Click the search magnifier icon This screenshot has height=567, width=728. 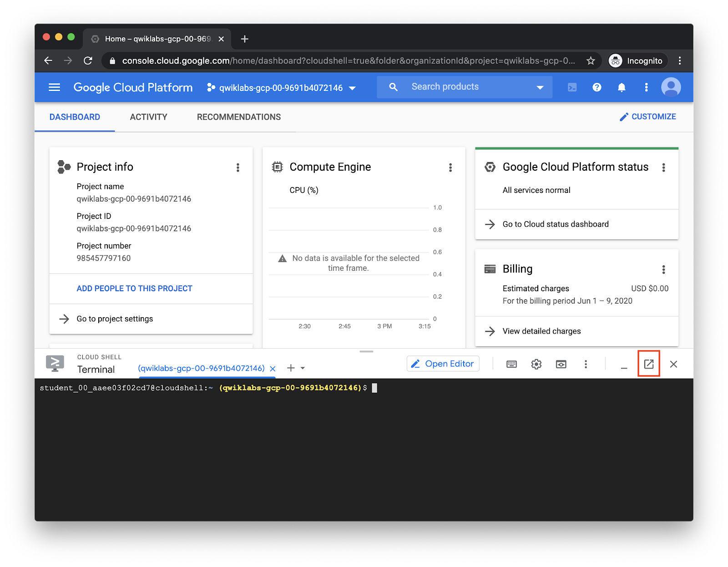point(394,87)
